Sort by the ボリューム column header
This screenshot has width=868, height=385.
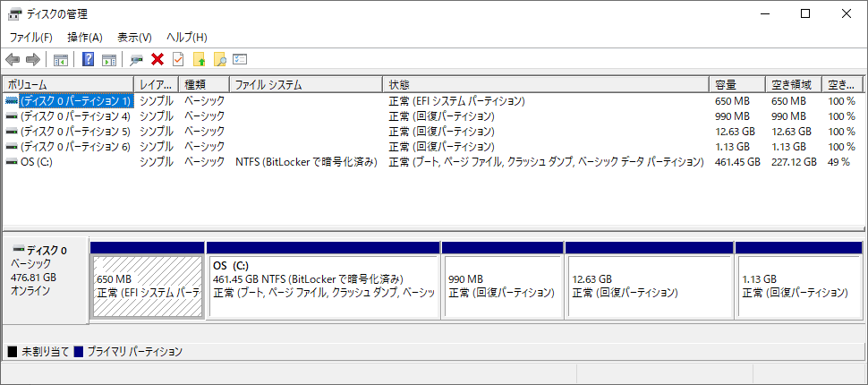pyautogui.click(x=69, y=85)
